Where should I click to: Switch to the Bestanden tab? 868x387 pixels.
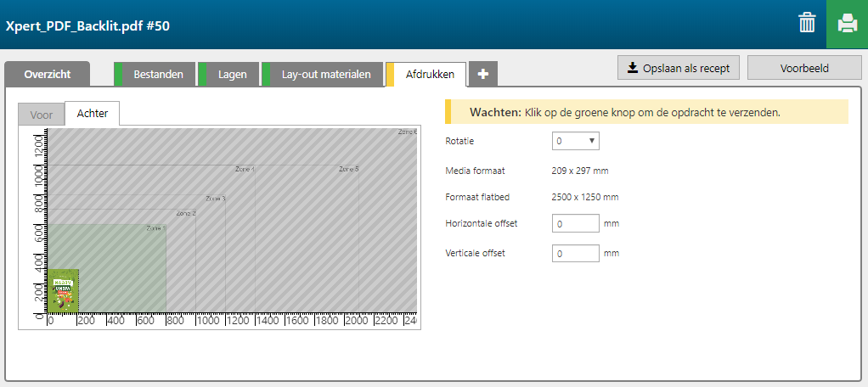click(158, 75)
